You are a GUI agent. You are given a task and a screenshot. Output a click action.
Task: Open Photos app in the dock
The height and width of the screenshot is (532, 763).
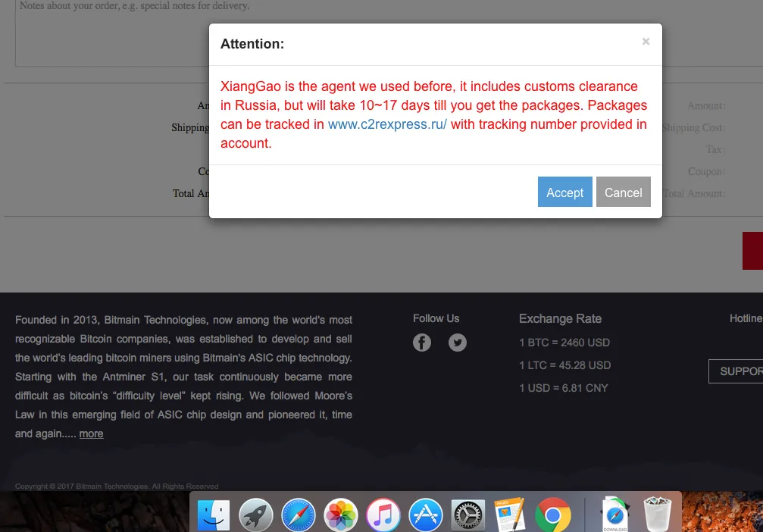coord(341,515)
